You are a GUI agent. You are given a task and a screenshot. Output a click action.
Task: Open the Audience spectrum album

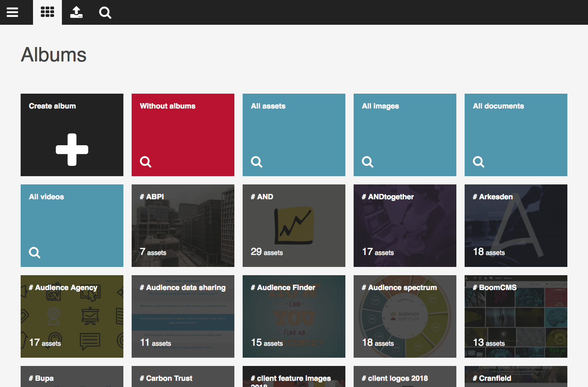[x=405, y=316]
